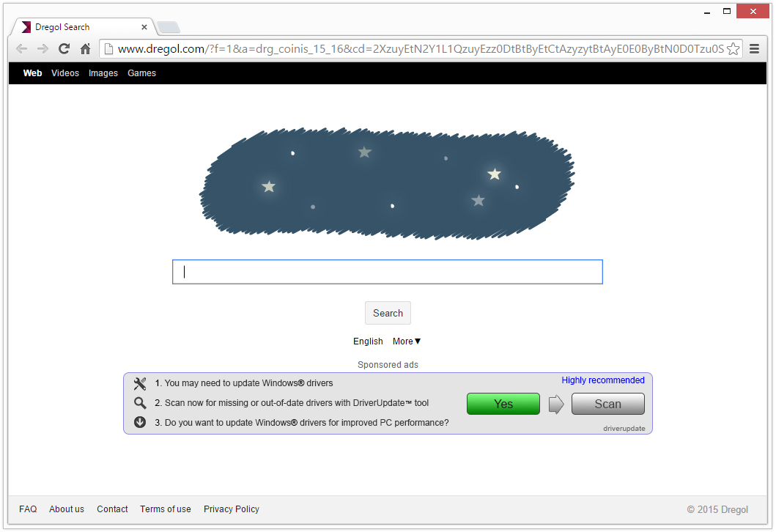Click the green Yes button
The width and height of the screenshot is (776, 532).
(503, 404)
